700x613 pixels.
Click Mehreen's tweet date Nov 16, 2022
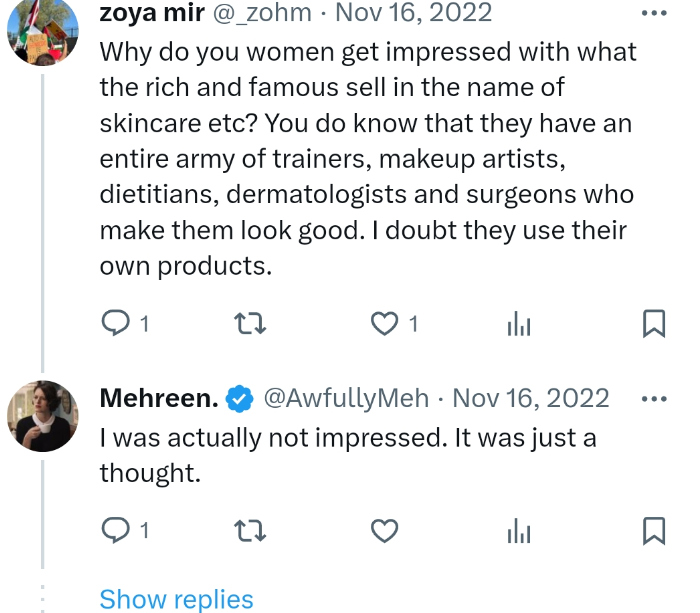[x=531, y=398]
